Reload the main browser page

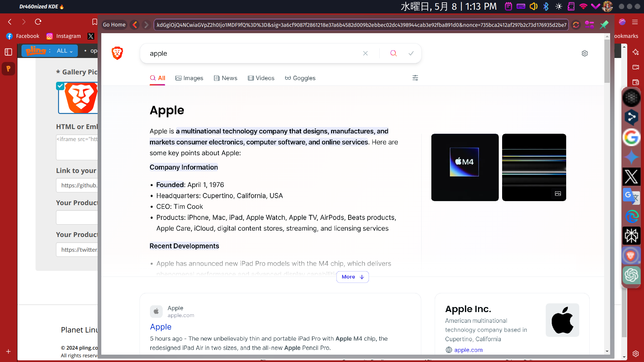(x=38, y=22)
